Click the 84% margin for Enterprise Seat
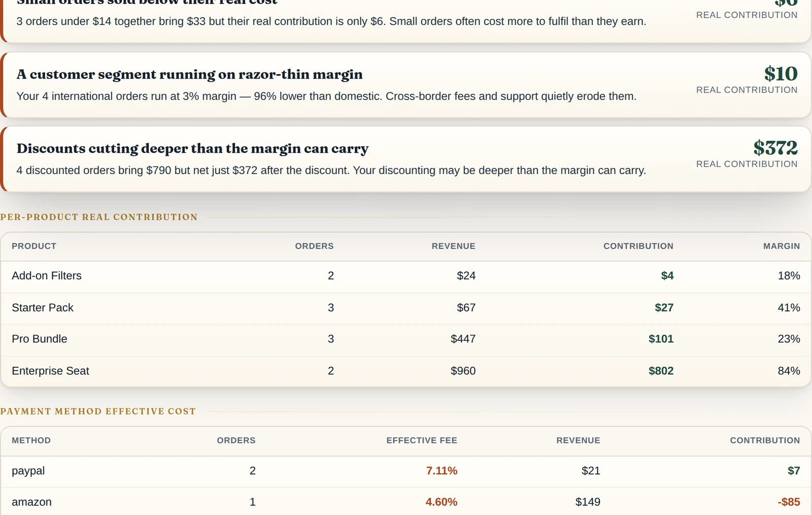 (789, 371)
